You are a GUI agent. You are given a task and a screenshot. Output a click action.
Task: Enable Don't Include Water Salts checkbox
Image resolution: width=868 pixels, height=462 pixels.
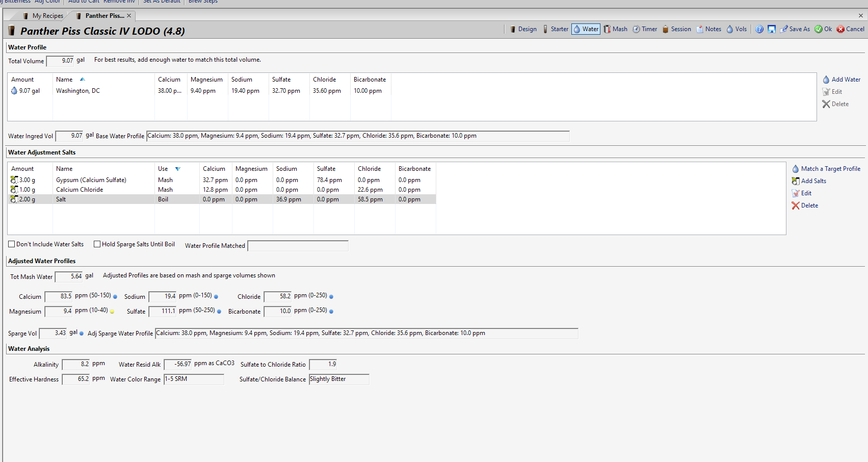pyautogui.click(x=11, y=244)
